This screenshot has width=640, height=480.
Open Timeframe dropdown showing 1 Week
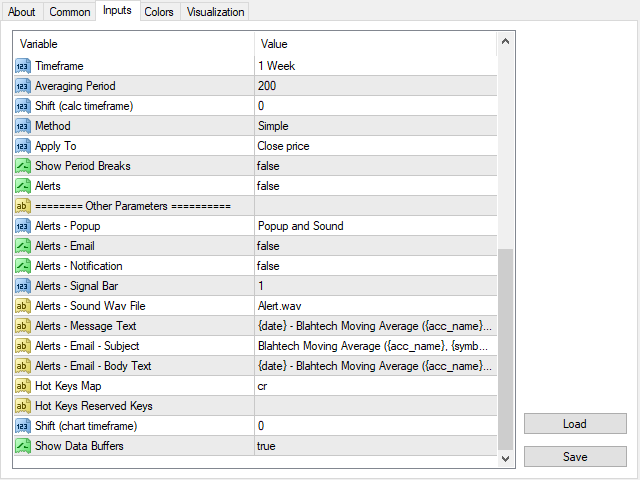[374, 66]
